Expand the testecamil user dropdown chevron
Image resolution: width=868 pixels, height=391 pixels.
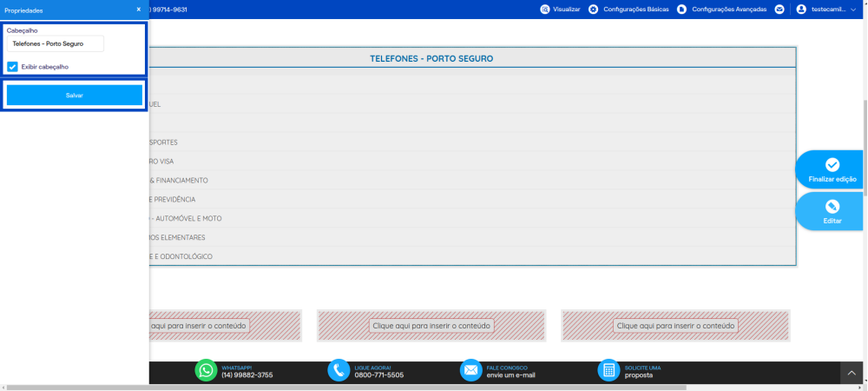853,10
